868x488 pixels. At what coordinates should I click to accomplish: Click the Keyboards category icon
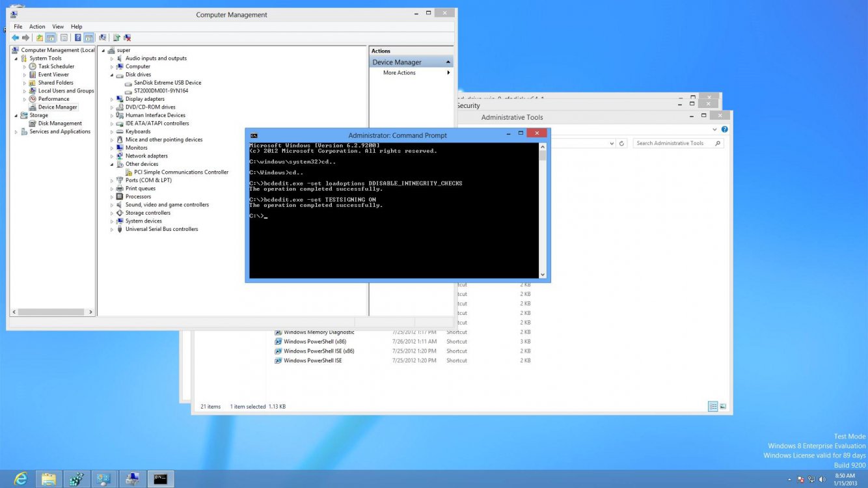(x=120, y=131)
